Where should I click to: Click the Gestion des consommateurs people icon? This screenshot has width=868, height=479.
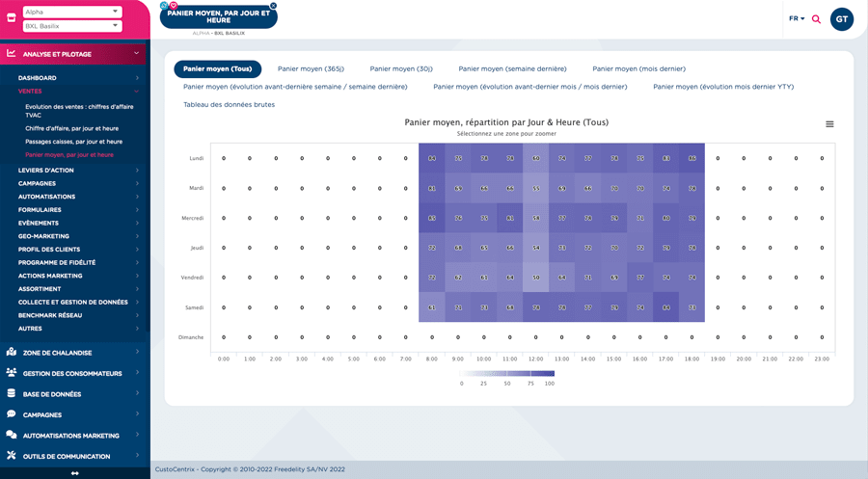click(x=12, y=373)
